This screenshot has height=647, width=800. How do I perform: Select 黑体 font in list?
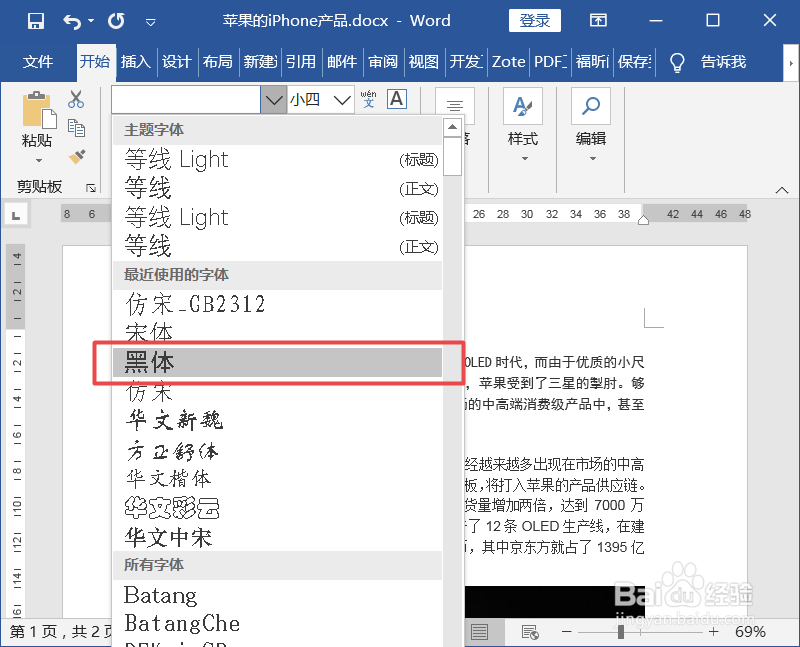pyautogui.click(x=278, y=362)
